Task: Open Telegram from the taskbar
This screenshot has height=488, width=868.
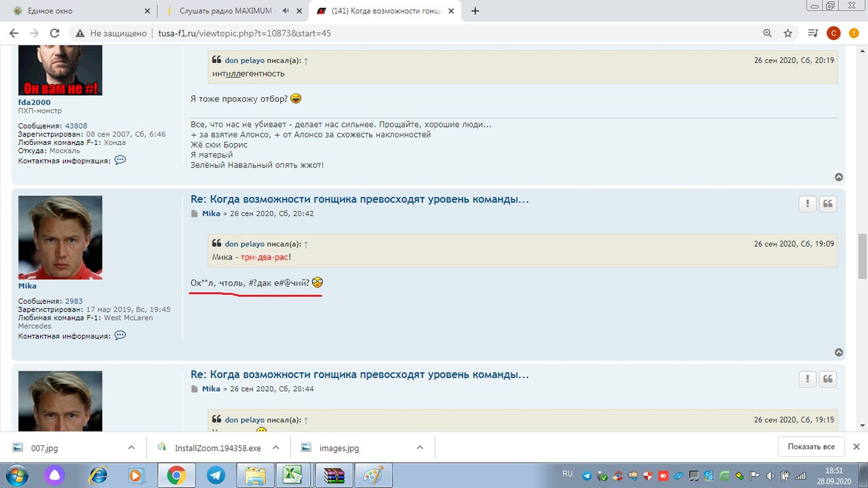Action: [x=216, y=475]
